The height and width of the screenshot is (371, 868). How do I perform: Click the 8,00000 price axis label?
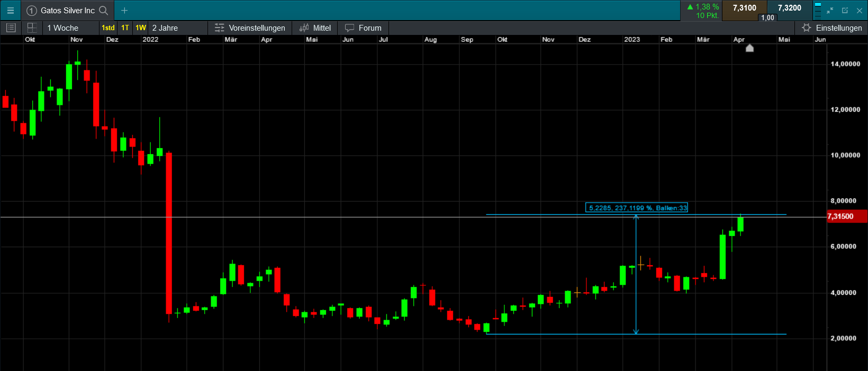pos(843,201)
